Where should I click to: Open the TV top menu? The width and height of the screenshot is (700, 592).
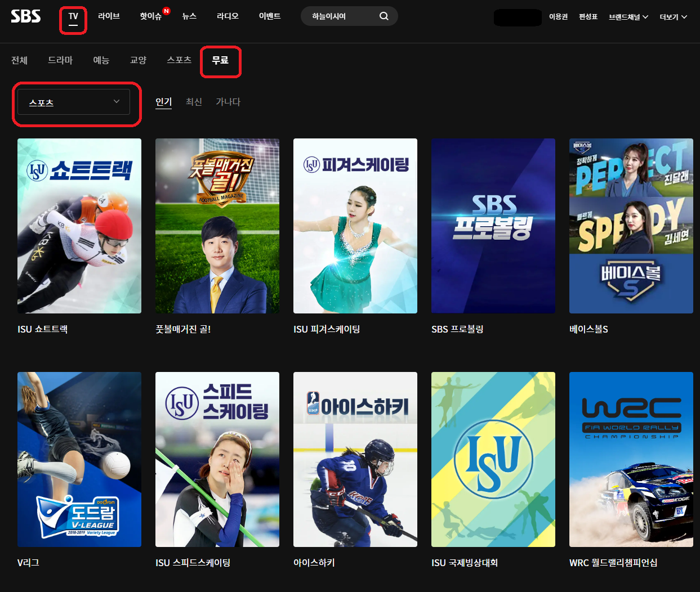click(x=73, y=16)
